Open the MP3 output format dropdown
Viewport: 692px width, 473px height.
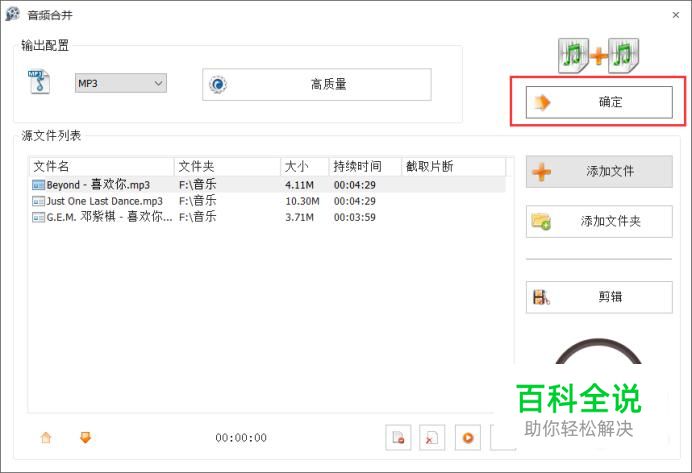tap(120, 83)
